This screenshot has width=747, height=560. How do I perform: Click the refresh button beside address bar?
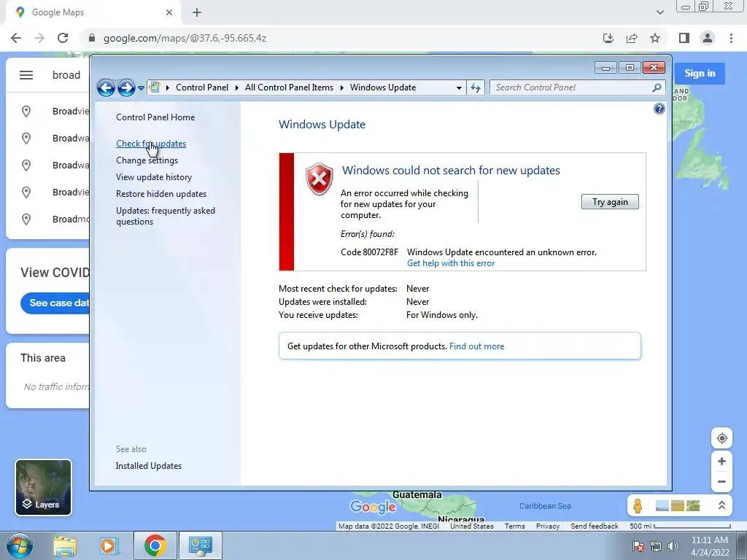(x=476, y=87)
